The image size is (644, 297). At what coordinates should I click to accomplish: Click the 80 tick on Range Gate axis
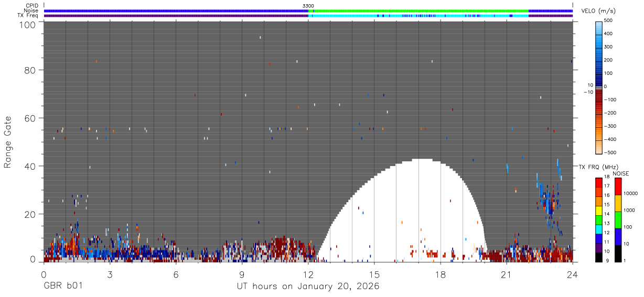(31, 70)
